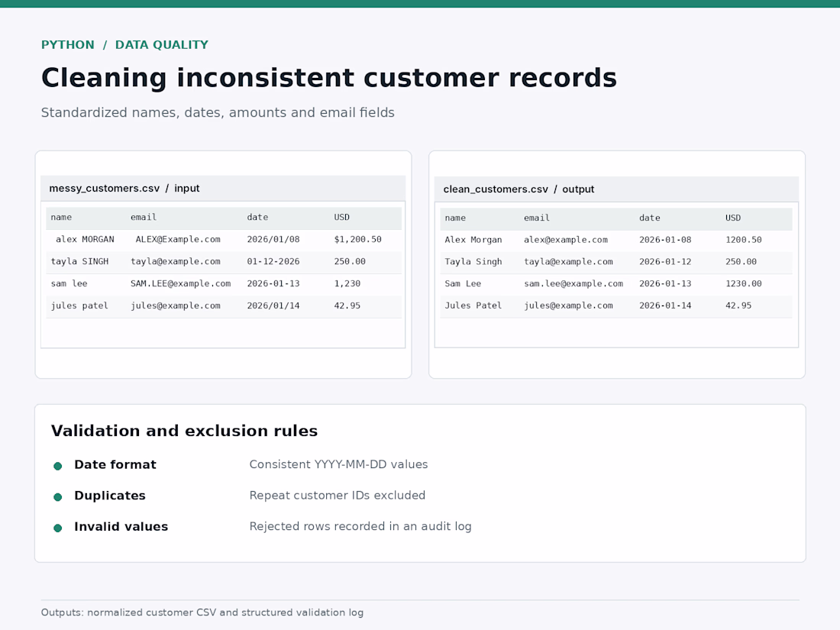
Task: Select the "tayla SINGH" cell in the input table
Action: (x=80, y=261)
